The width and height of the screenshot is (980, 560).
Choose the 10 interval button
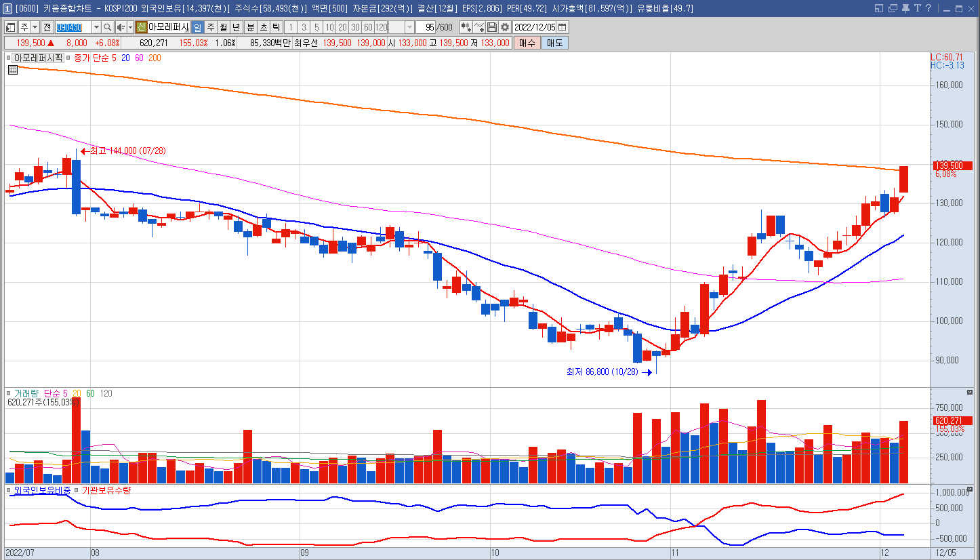click(329, 27)
